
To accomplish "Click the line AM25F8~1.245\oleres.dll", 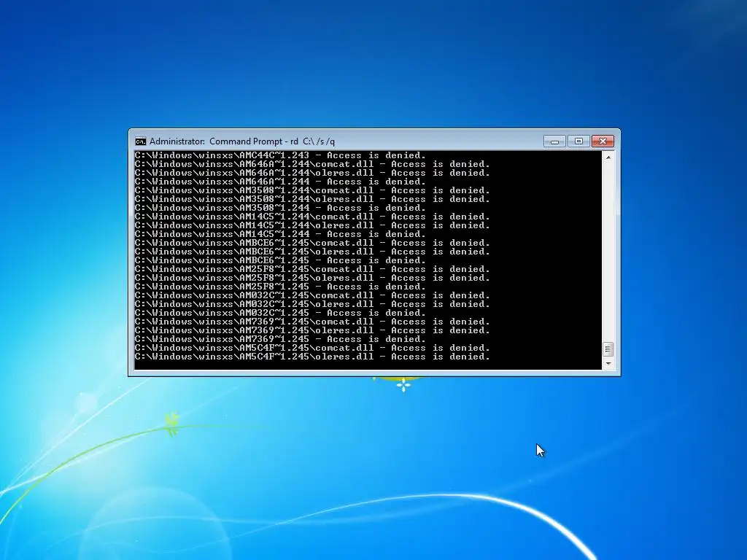I will pyautogui.click(x=312, y=278).
